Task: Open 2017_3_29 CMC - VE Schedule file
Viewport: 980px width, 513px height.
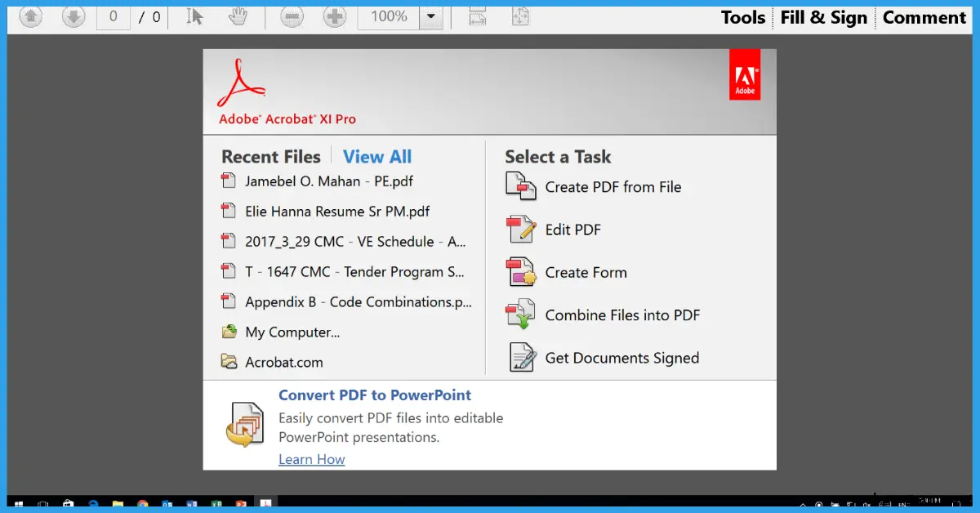Action: coord(355,242)
